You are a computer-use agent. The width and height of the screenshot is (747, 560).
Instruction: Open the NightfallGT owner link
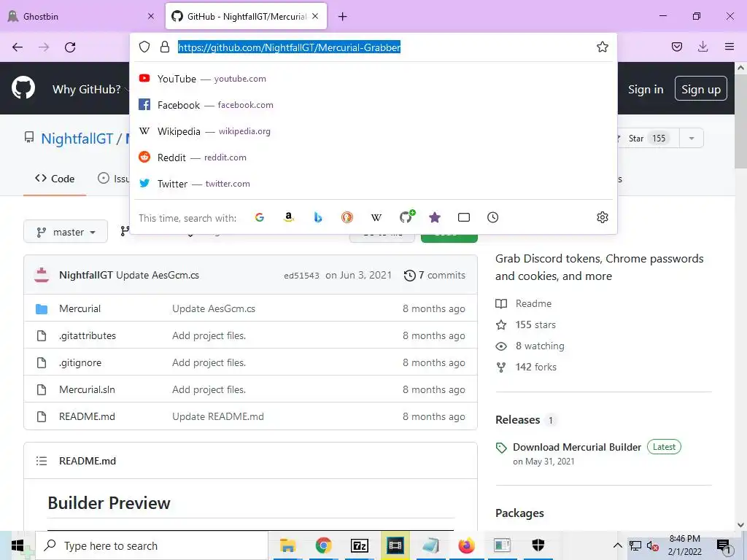point(77,139)
